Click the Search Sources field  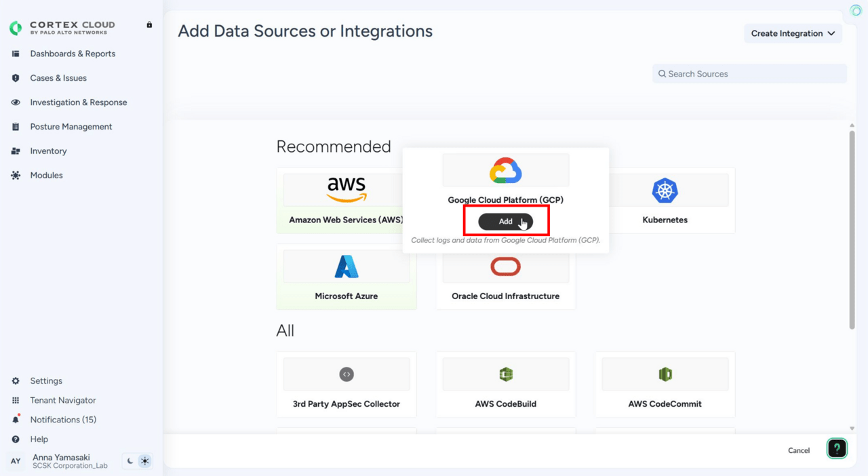coord(749,74)
